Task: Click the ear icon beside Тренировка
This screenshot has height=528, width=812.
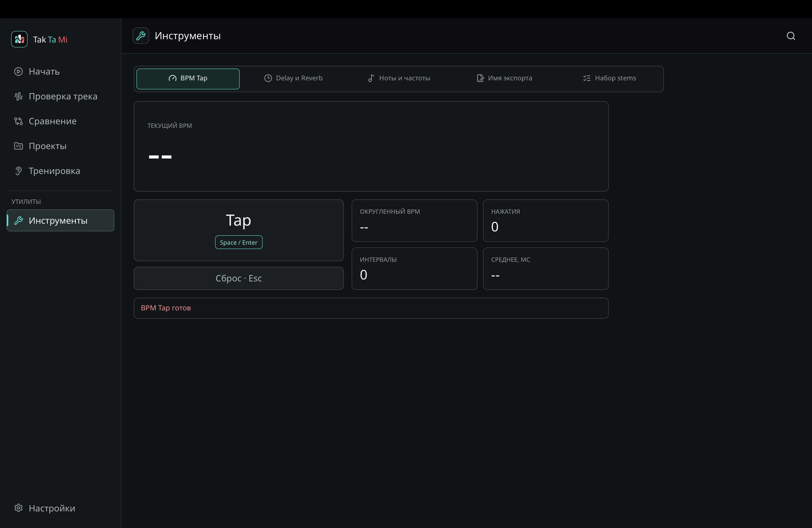Action: [19, 171]
